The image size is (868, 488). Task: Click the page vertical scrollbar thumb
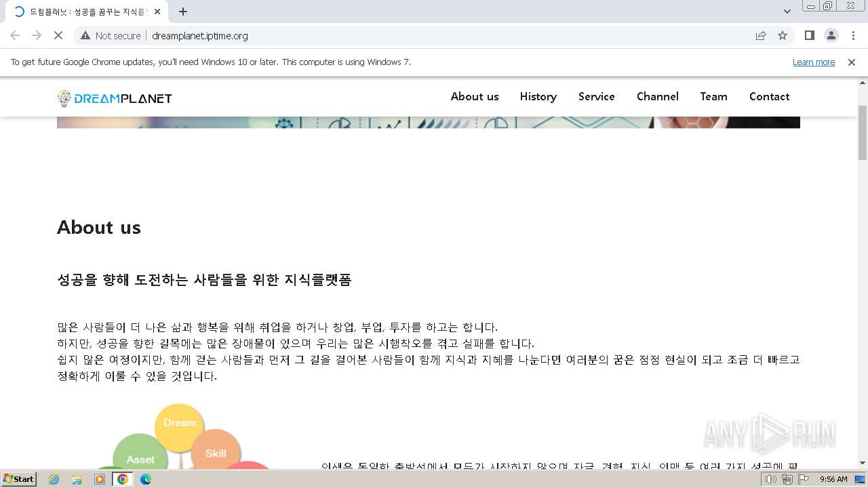pyautogui.click(x=863, y=132)
